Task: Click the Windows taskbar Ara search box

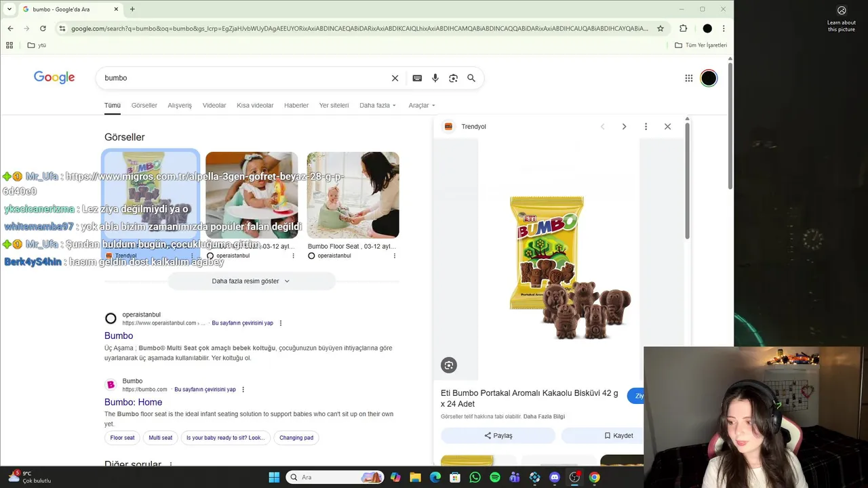Action: click(x=334, y=477)
